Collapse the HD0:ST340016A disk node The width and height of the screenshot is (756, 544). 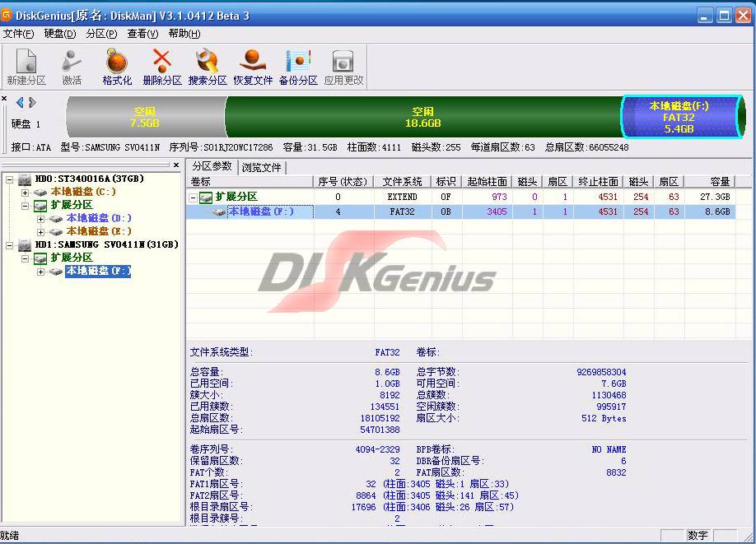9,179
